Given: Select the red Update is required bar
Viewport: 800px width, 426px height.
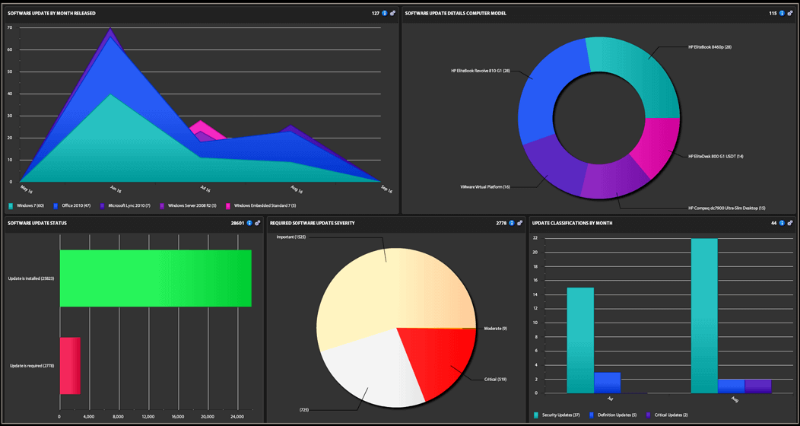Looking at the screenshot, I should pos(70,365).
